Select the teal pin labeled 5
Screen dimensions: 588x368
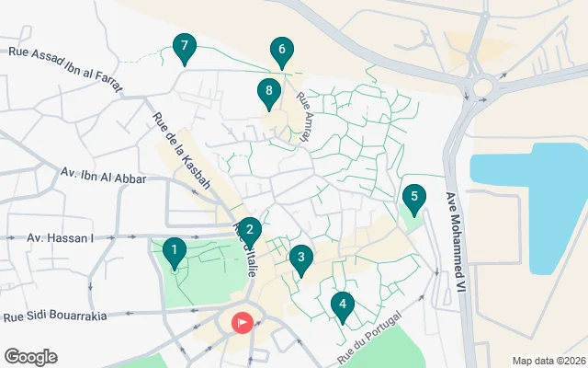(414, 200)
